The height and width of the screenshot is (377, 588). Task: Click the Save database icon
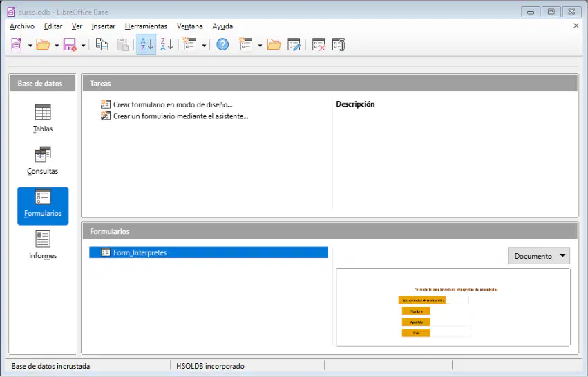click(70, 45)
